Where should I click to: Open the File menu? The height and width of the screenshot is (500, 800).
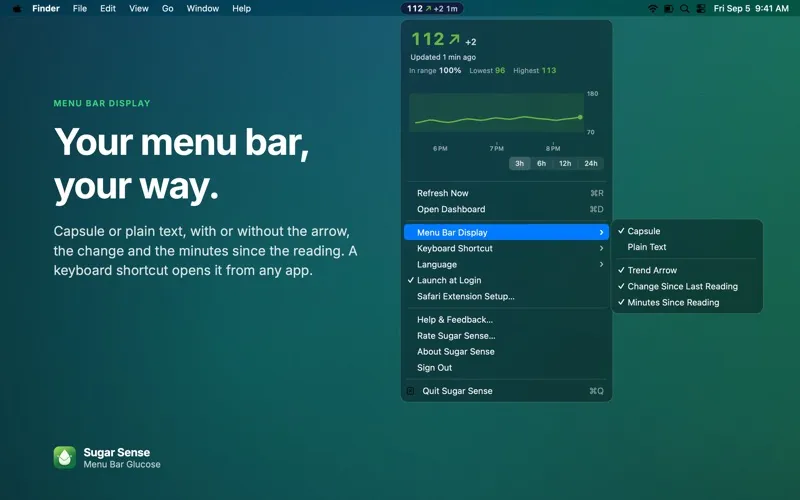[x=80, y=9]
